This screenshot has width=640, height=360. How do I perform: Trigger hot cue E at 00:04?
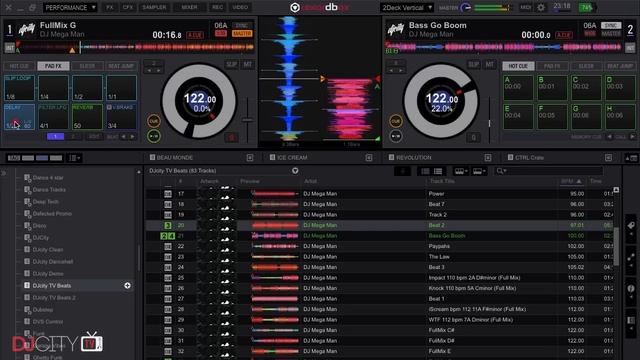click(x=518, y=117)
